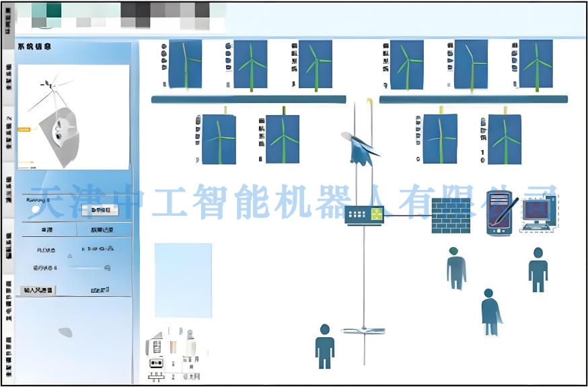This screenshot has height=387, width=588.
Task: Click the PDA with stylus icon
Action: click(x=501, y=213)
